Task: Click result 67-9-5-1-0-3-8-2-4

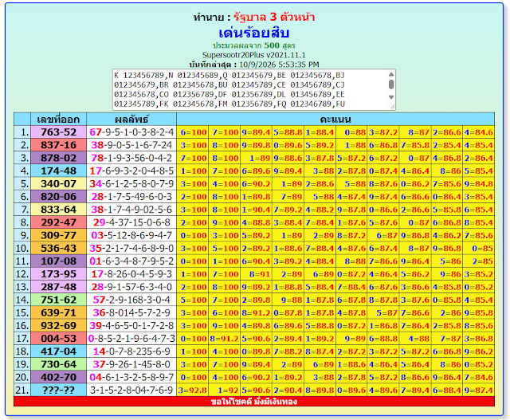Action: point(131,132)
